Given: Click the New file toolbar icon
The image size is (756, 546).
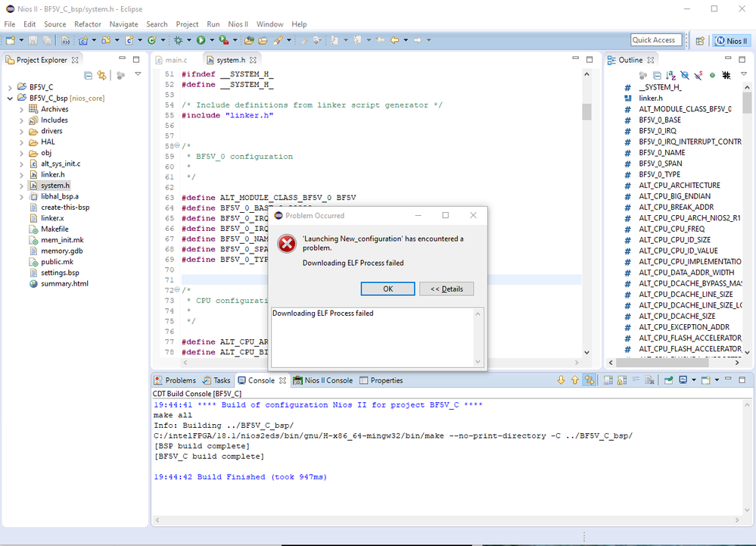Looking at the screenshot, I should point(11,40).
